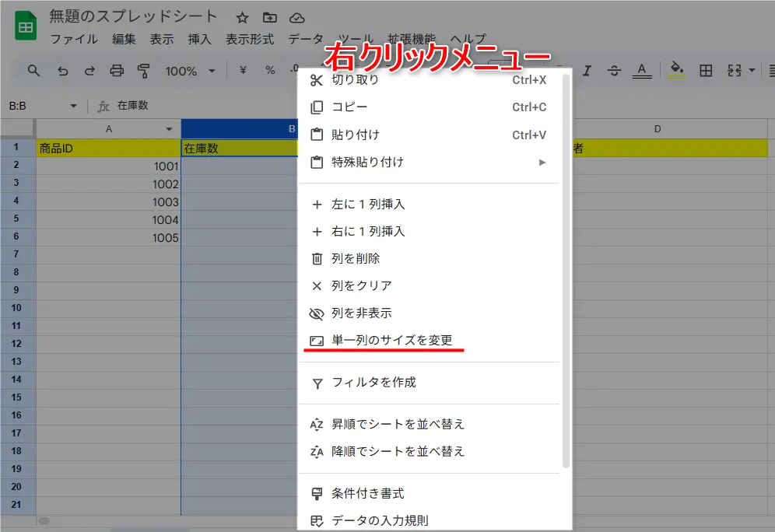
Task: Open the ファイル menu
Action: point(74,39)
